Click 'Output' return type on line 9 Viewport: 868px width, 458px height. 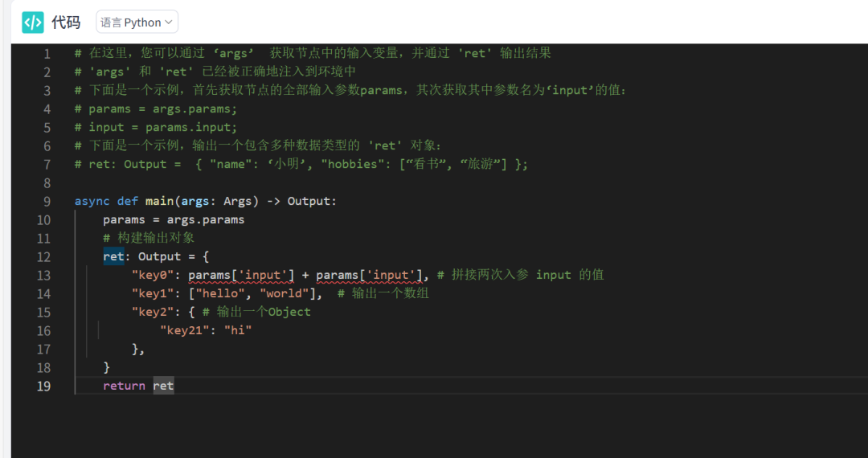309,202
